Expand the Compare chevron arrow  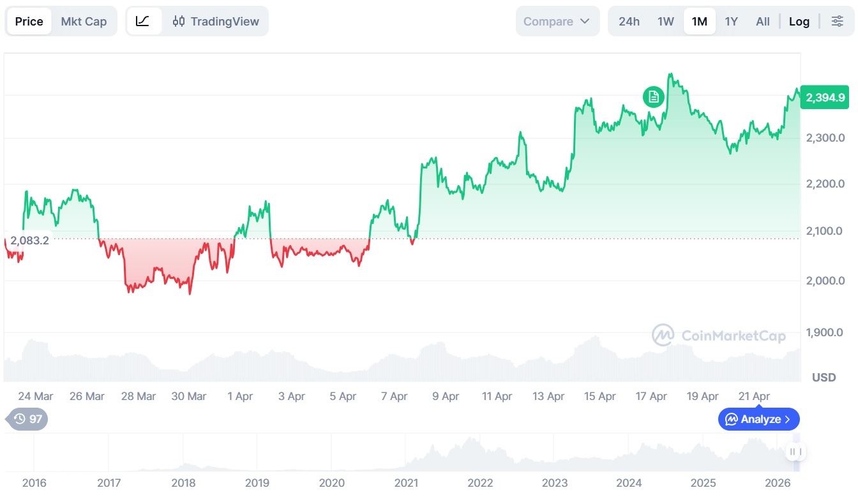pos(585,21)
